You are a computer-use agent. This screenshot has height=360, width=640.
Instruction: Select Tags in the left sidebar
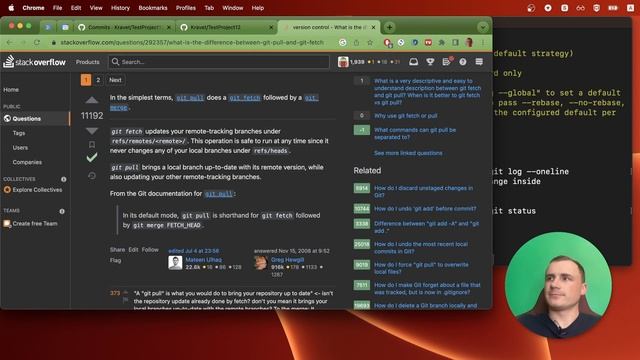pos(19,133)
